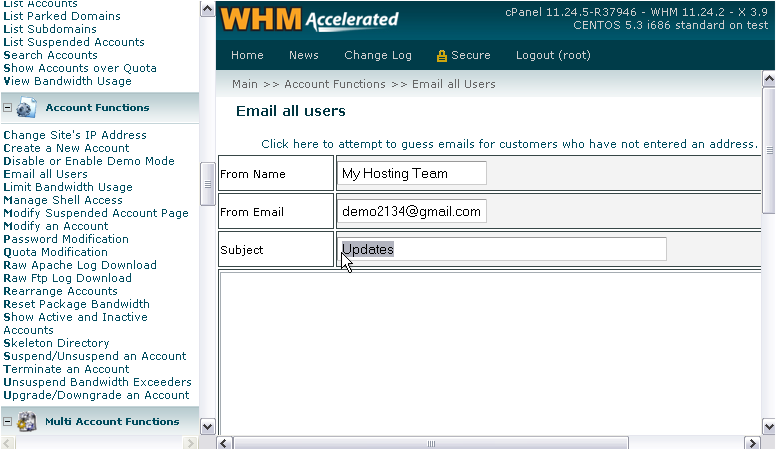
Task: Open Manage Shell Access
Action: 63,200
